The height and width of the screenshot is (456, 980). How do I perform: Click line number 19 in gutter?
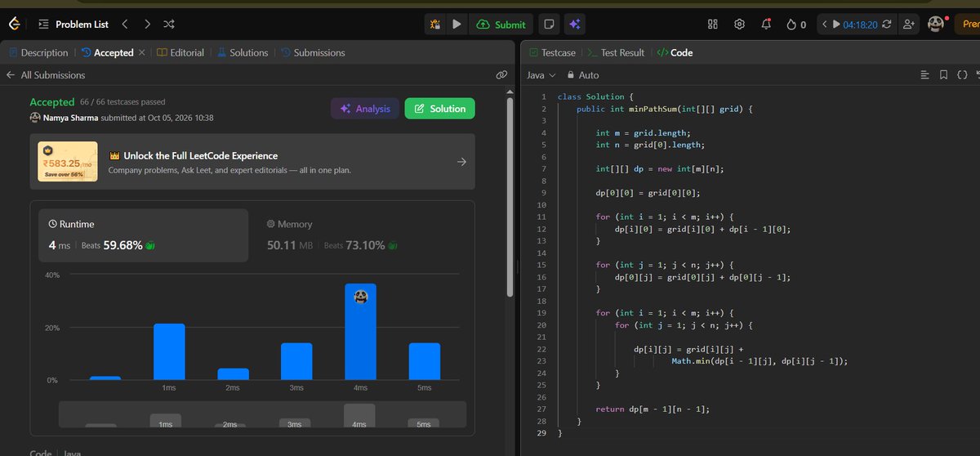pos(542,313)
